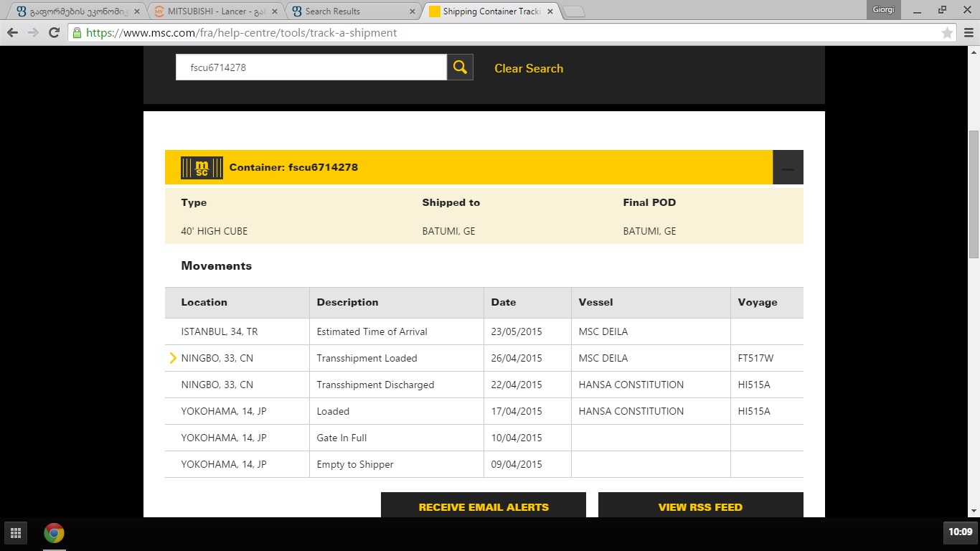The height and width of the screenshot is (551, 980).
Task: Click voyage number FT517W
Action: click(x=755, y=358)
